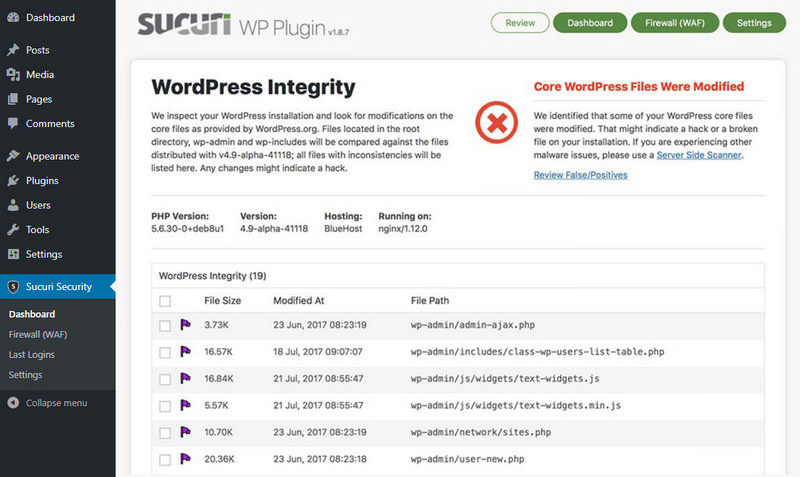
Task: Check the box for wp-admin/user-new.php
Action: pyautogui.click(x=165, y=460)
